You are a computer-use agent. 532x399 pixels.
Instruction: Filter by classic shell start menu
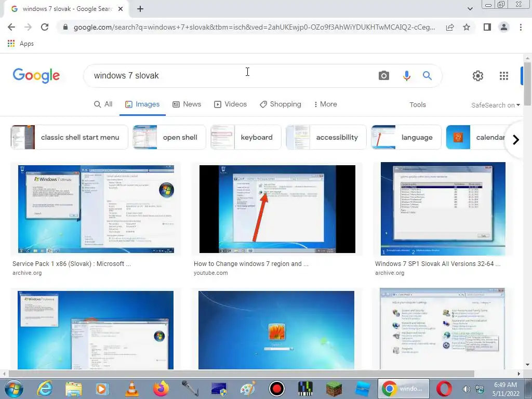pyautogui.click(x=70, y=137)
